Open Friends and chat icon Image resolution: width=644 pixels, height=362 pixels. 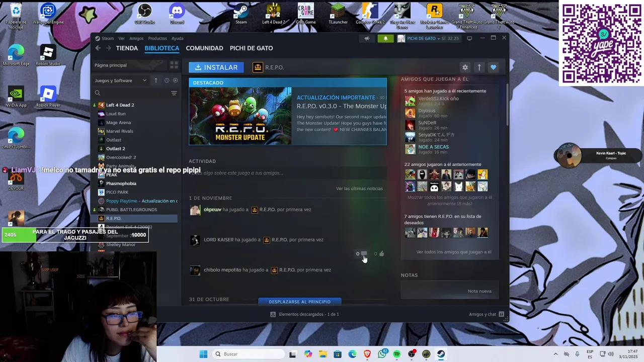coord(501,314)
